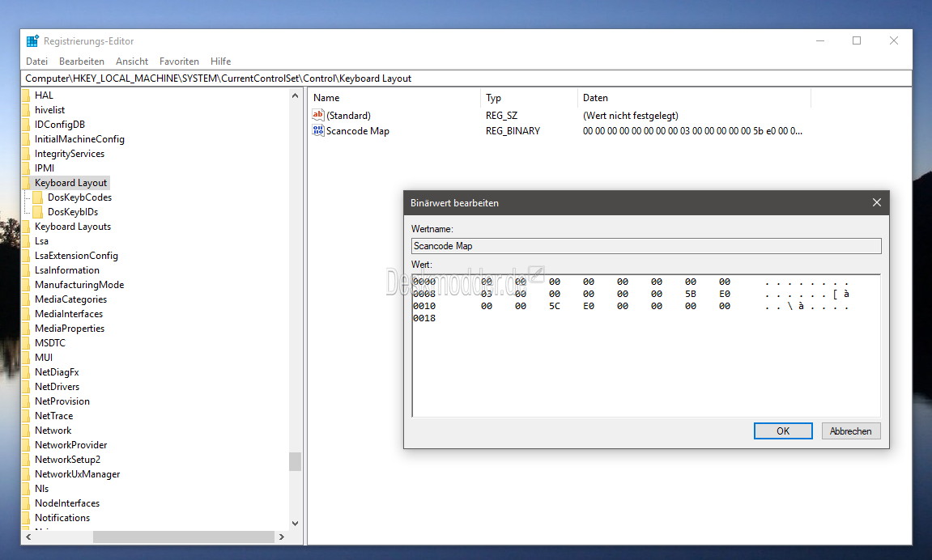
Task: Select the IPMI key
Action: 44,168
